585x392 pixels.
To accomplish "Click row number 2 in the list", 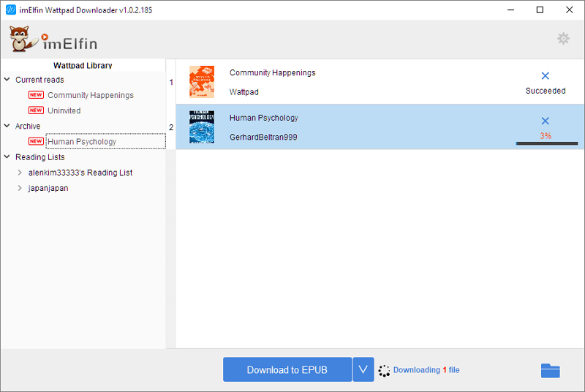I will (x=171, y=127).
